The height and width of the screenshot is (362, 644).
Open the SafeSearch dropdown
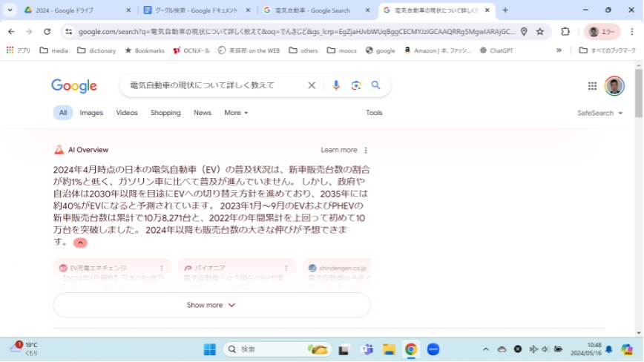point(599,113)
